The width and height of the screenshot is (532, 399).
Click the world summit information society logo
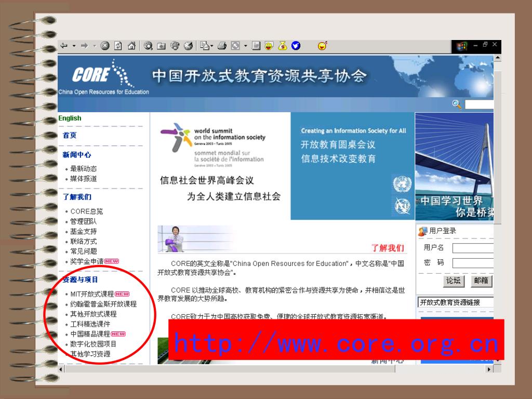click(x=213, y=145)
